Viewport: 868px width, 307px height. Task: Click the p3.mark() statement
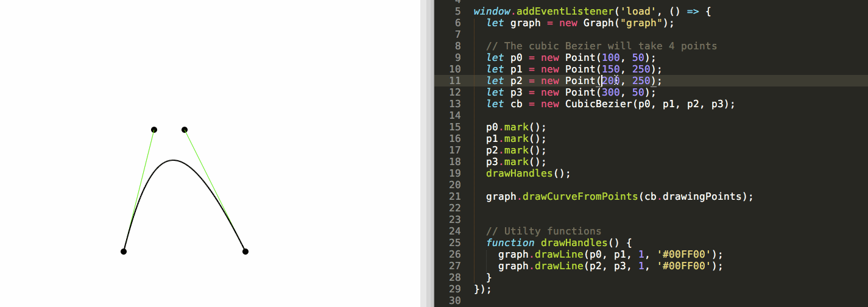[x=516, y=161]
